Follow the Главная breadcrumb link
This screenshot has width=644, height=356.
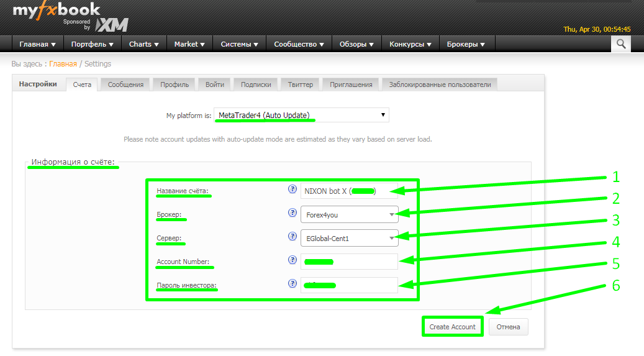point(63,64)
